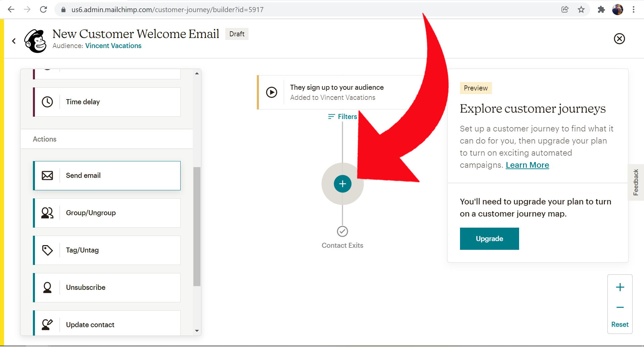Click the sidebar scrollbar thumb

(x=197, y=227)
